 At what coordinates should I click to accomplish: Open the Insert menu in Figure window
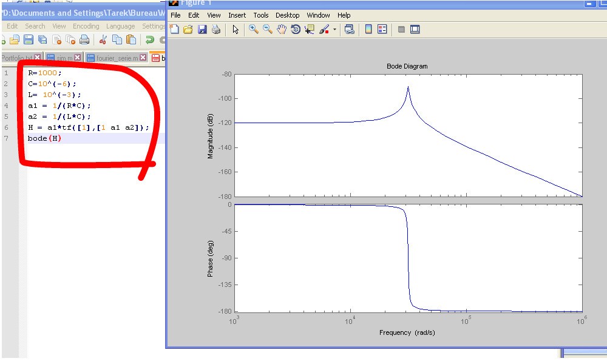pos(237,15)
